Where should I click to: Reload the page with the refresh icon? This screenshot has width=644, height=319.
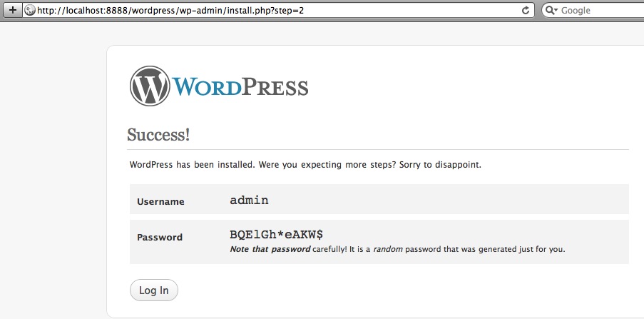click(526, 10)
